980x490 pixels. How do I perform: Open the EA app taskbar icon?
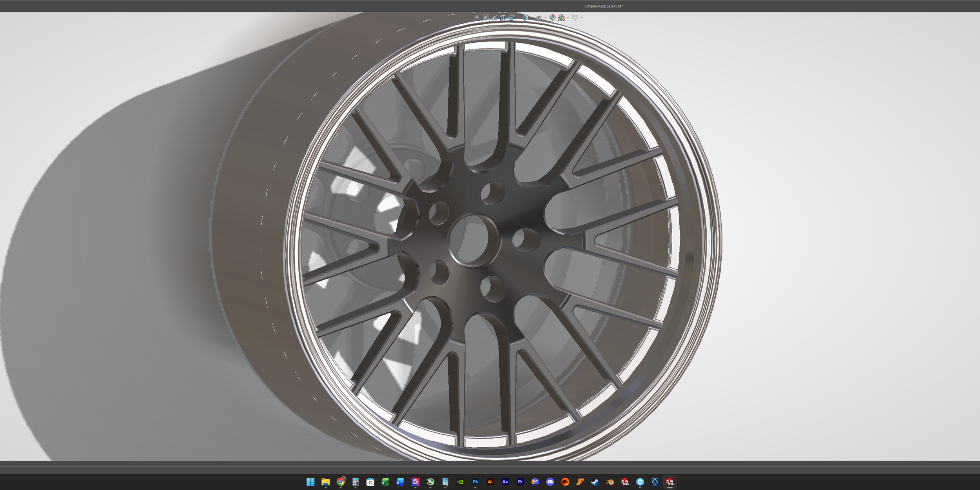click(x=565, y=482)
